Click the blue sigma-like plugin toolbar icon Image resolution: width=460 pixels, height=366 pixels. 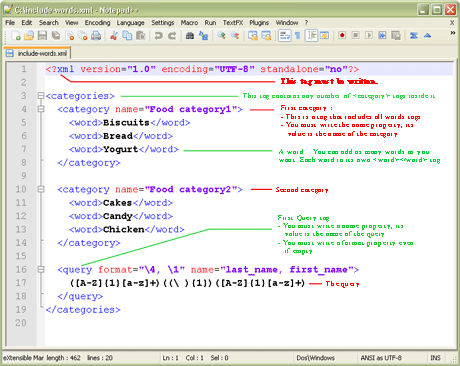click(x=414, y=35)
